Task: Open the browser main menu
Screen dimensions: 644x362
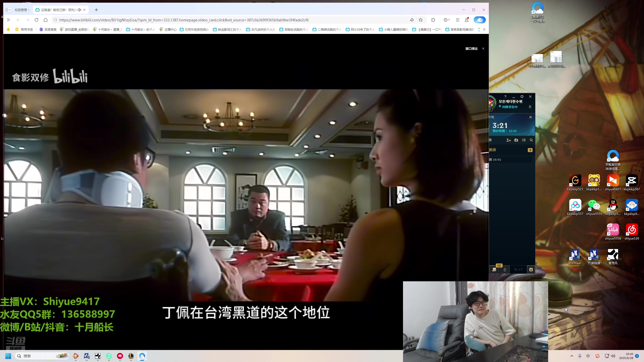Action: pyautogui.click(x=458, y=20)
